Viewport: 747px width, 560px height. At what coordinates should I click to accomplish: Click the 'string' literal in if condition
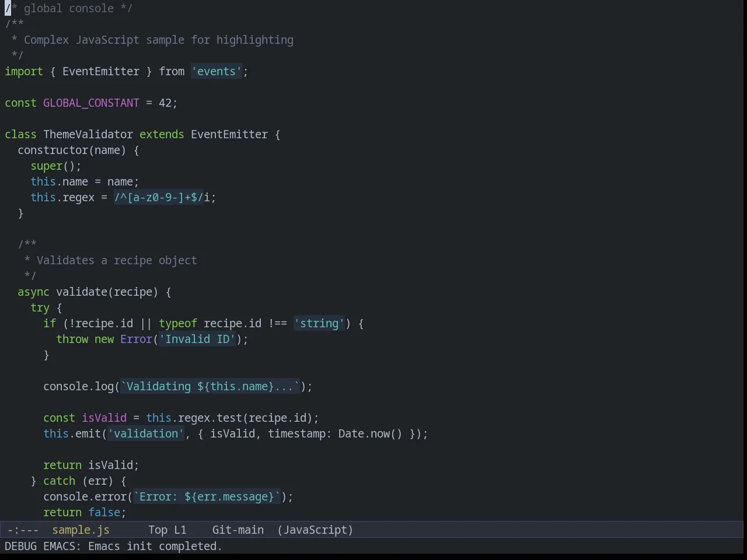point(319,323)
